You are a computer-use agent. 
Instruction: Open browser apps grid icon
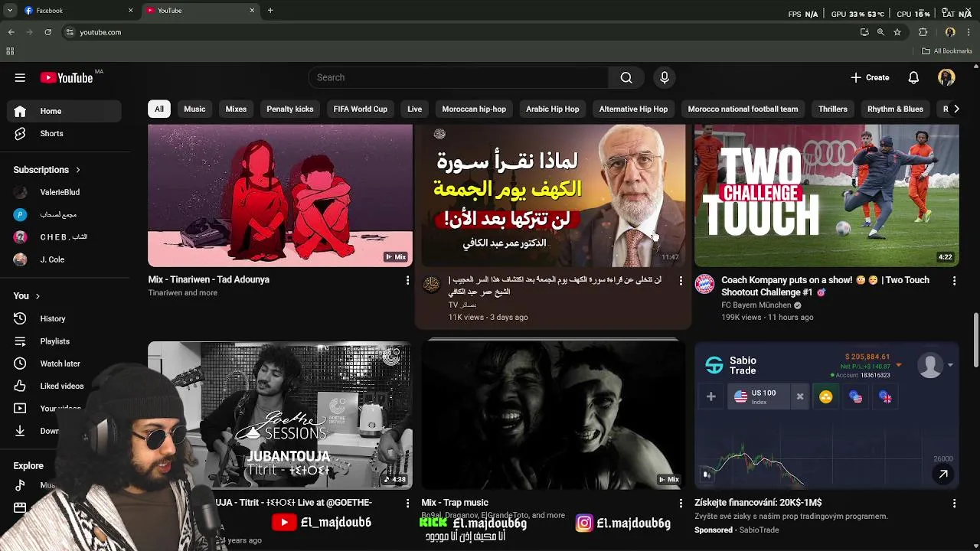(x=10, y=51)
